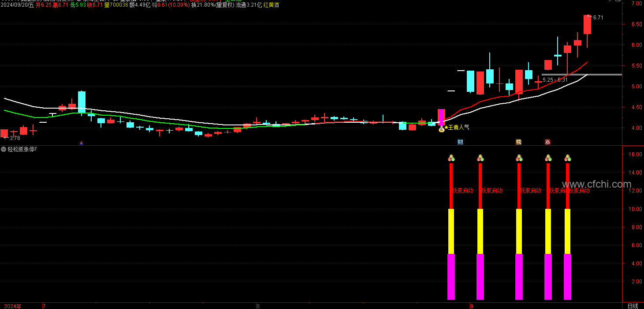Viewport: 644px width, 309px height.
Task: Click the 财 info marker icon
Action: [x=460, y=142]
